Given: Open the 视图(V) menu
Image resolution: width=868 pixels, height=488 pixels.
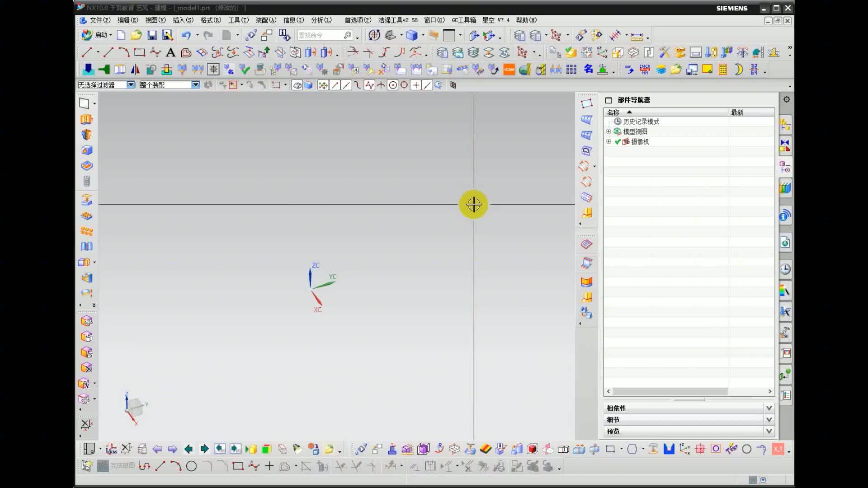Looking at the screenshot, I should coord(156,20).
